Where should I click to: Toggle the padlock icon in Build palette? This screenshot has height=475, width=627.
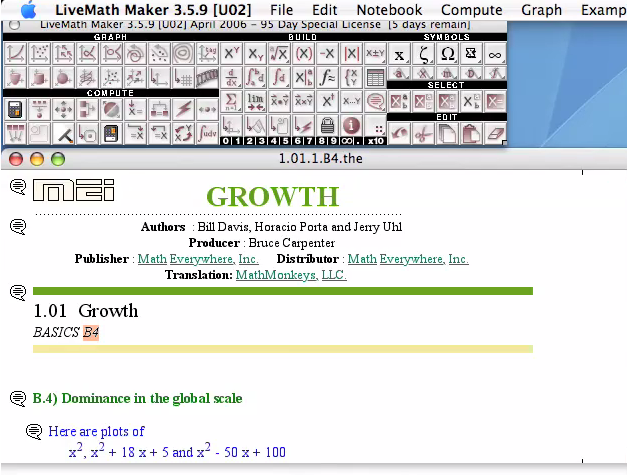pyautogui.click(x=327, y=125)
